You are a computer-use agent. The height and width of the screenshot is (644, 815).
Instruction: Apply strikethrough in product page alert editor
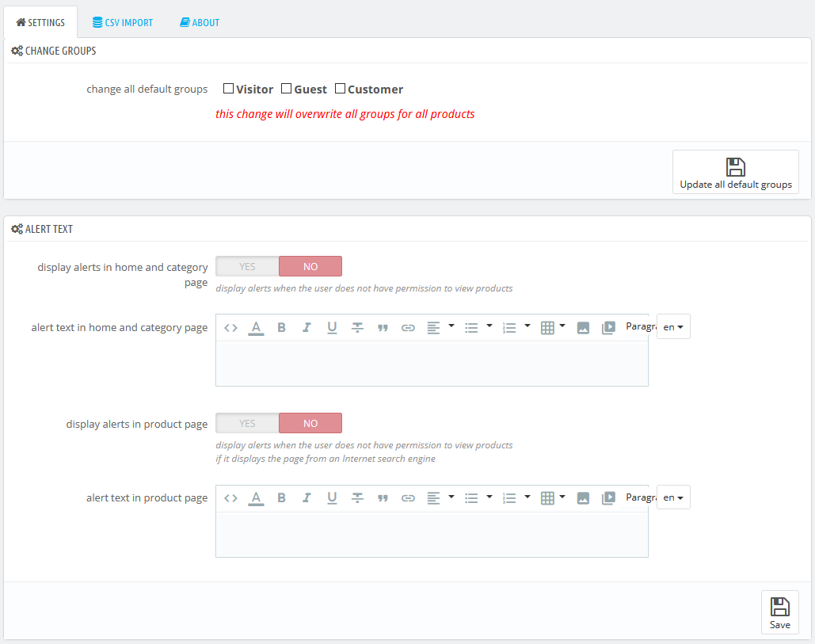pyautogui.click(x=357, y=498)
